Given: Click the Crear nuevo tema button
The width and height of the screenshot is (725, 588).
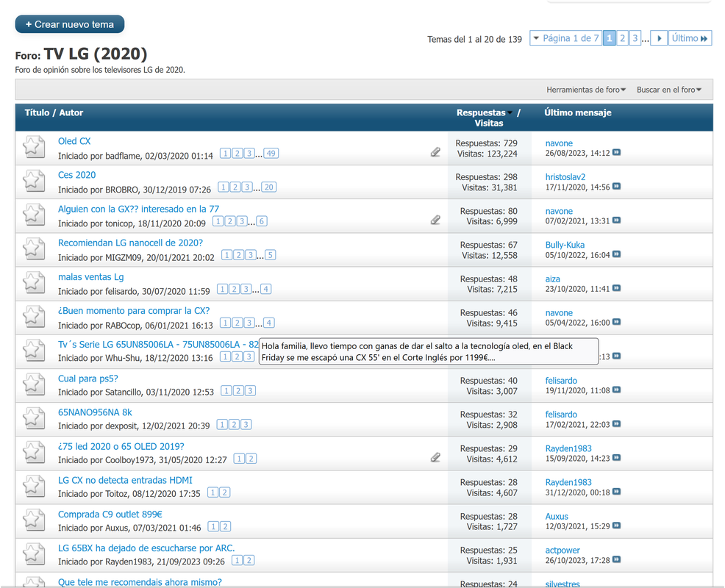Looking at the screenshot, I should [x=70, y=24].
